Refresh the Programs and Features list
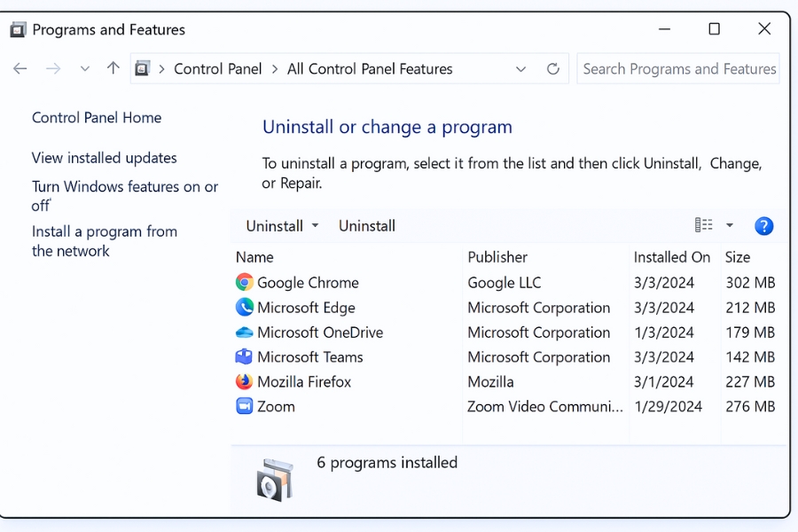798x532 pixels. coord(553,69)
